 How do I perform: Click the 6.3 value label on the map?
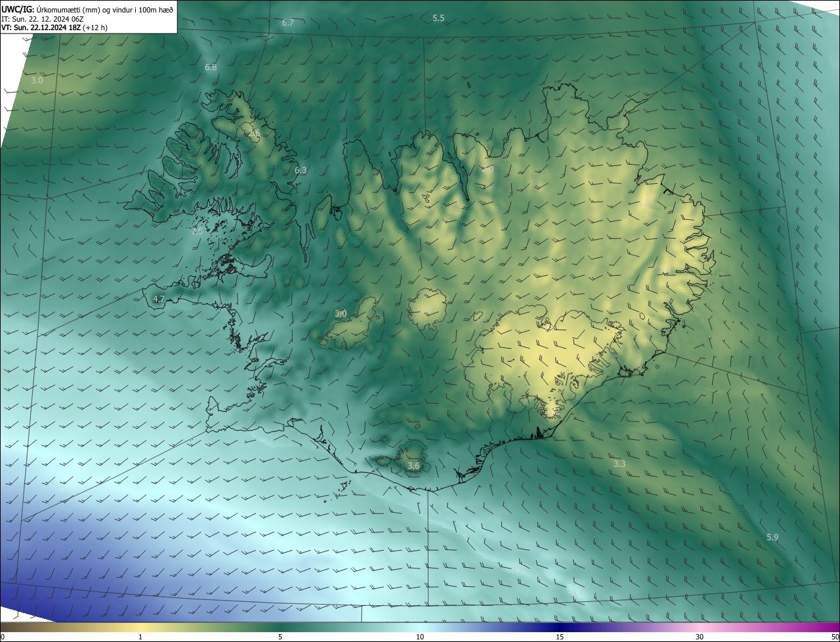[x=301, y=170]
